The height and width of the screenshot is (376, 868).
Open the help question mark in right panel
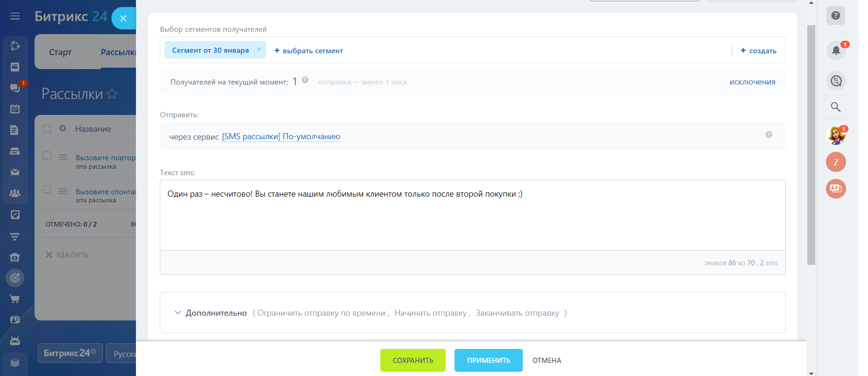tap(836, 15)
